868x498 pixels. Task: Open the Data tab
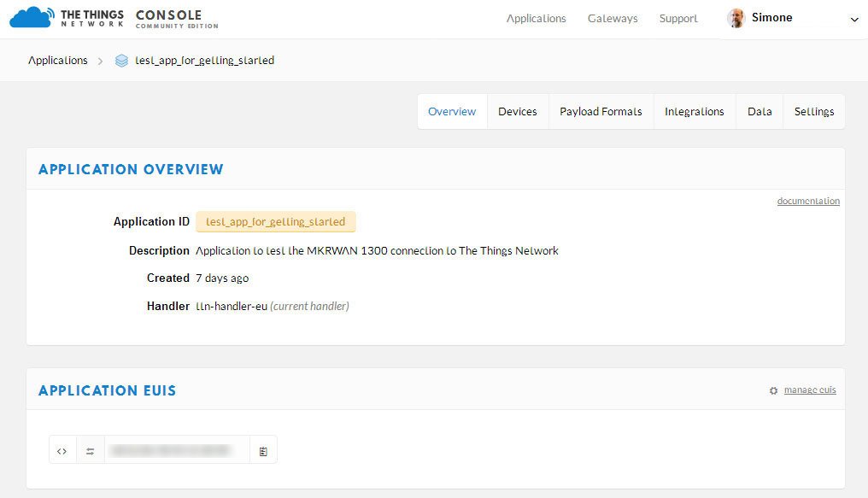(x=759, y=111)
